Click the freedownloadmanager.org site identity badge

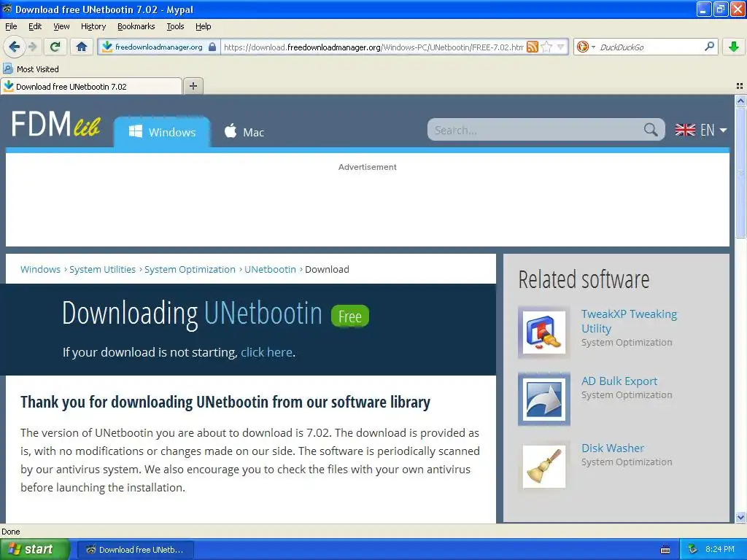[158, 47]
